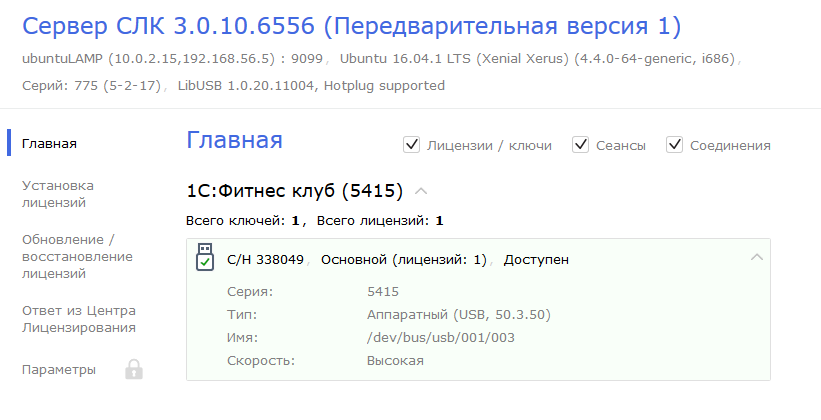The image size is (821, 420).
Task: Open the Главная sidebar page
Action: tap(50, 143)
